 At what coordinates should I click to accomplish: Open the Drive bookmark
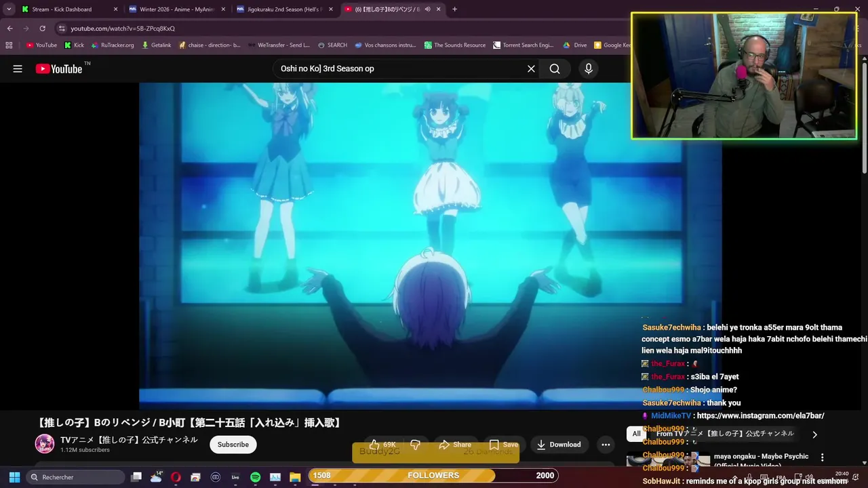(575, 45)
